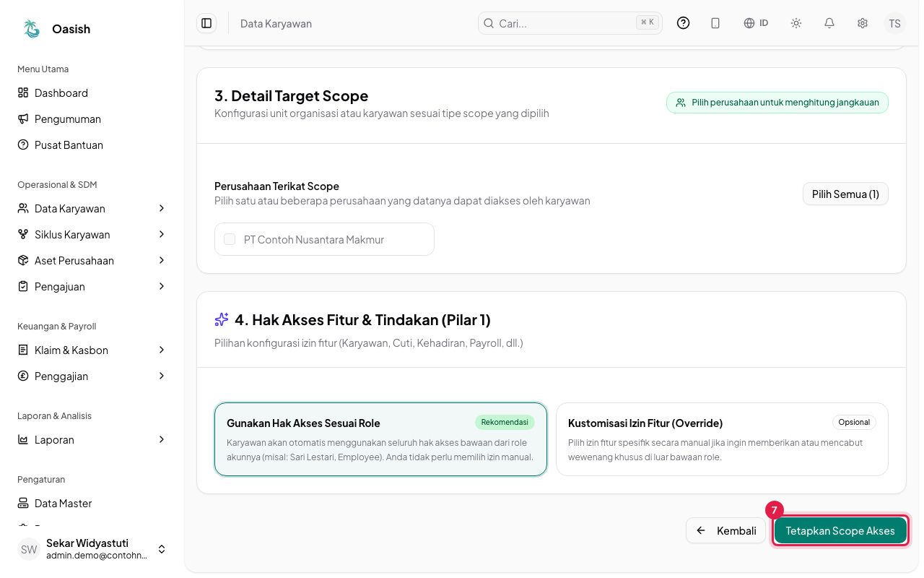
Task: Click the Data Master database icon
Action: coord(23,504)
